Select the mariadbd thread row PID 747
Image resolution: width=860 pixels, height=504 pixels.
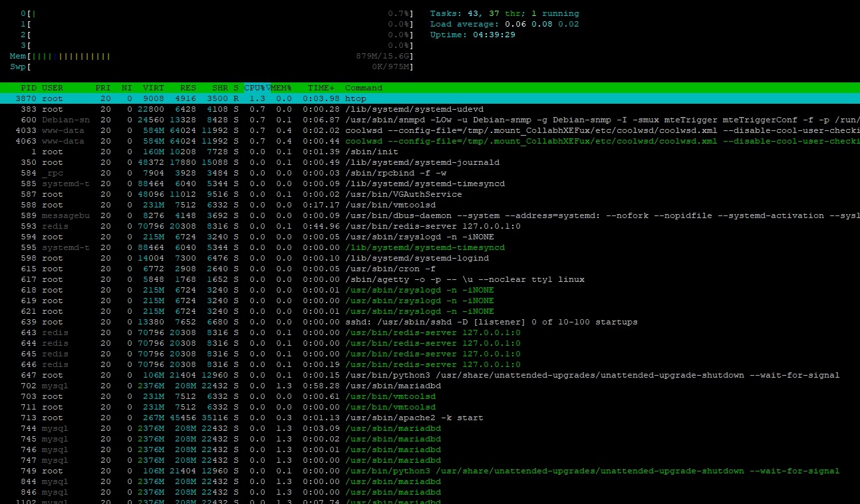430,460
